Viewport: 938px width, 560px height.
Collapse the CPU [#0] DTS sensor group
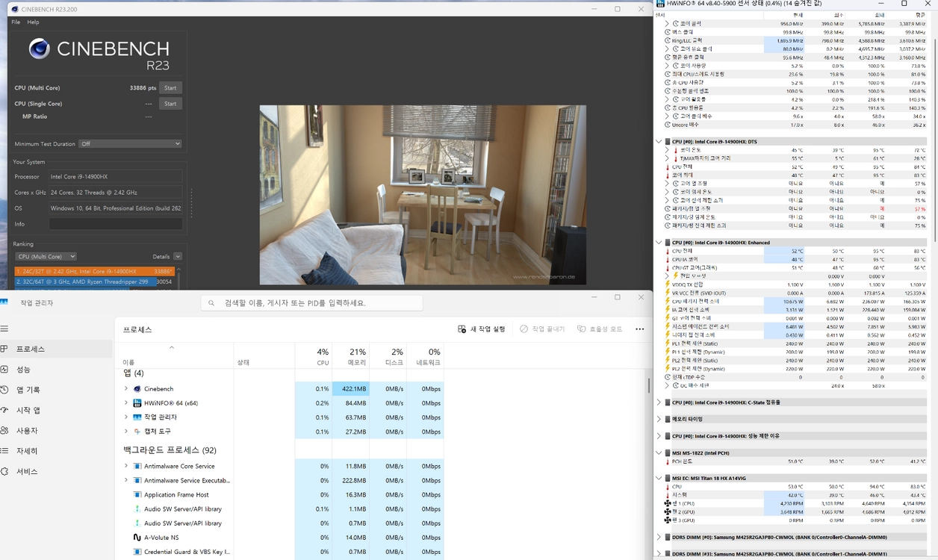pos(659,141)
